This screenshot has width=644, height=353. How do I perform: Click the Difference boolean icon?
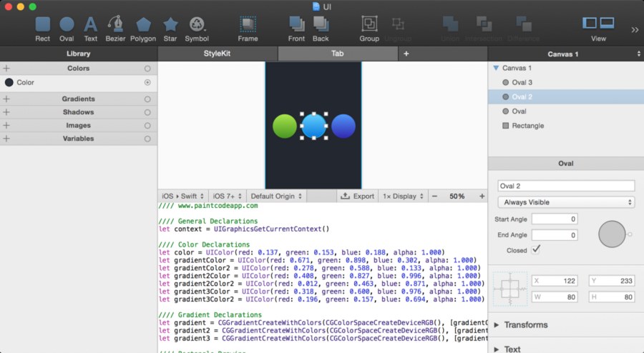click(x=524, y=24)
